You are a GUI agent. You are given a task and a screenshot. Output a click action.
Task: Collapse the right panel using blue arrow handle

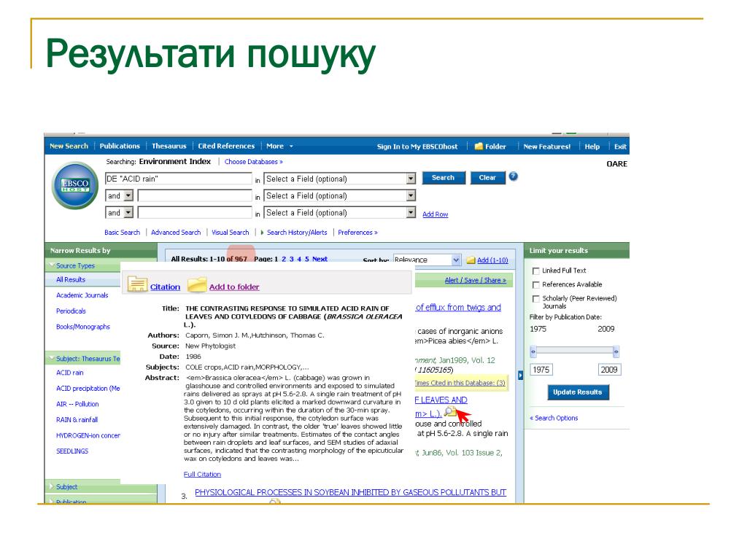520,376
